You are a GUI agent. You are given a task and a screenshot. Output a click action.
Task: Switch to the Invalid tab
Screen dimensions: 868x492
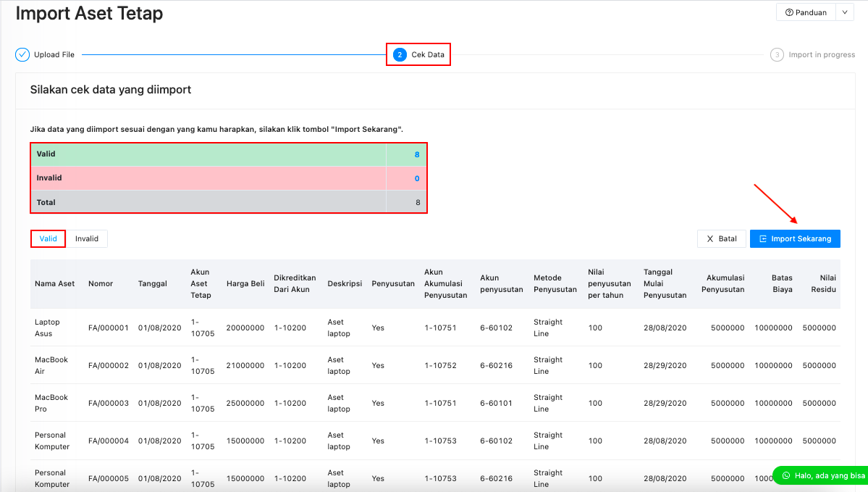point(87,238)
